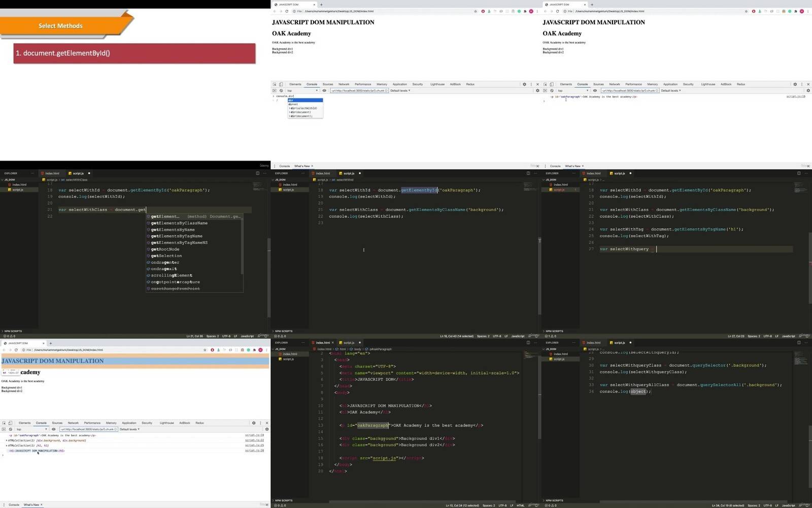Open DevTools settings gear beside Redux, highlighted-heading browser

254,423
